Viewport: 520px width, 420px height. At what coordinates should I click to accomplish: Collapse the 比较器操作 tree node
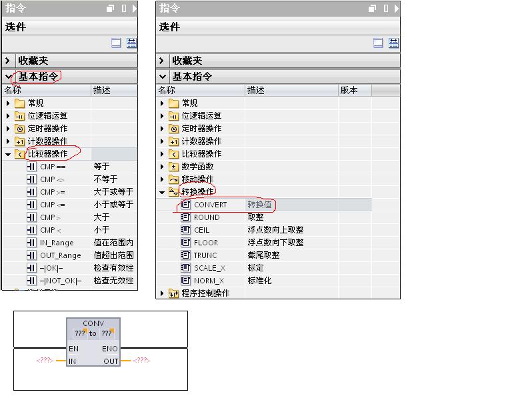(8, 154)
